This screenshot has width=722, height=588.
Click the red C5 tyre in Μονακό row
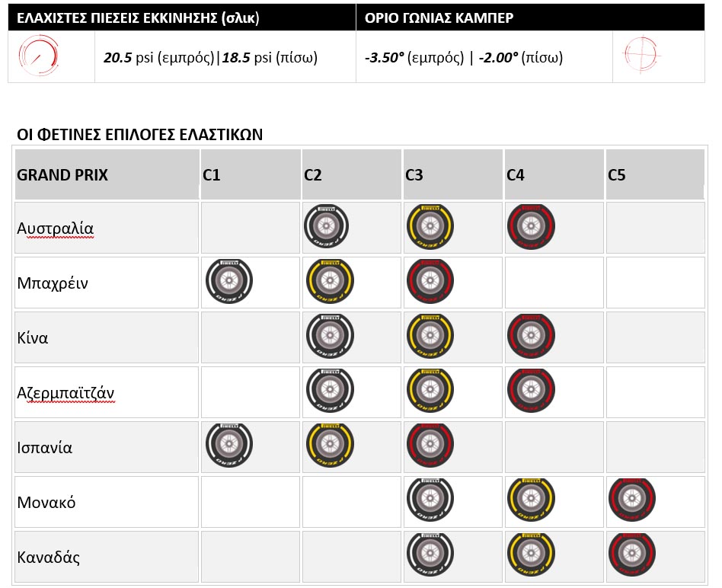[x=632, y=500]
